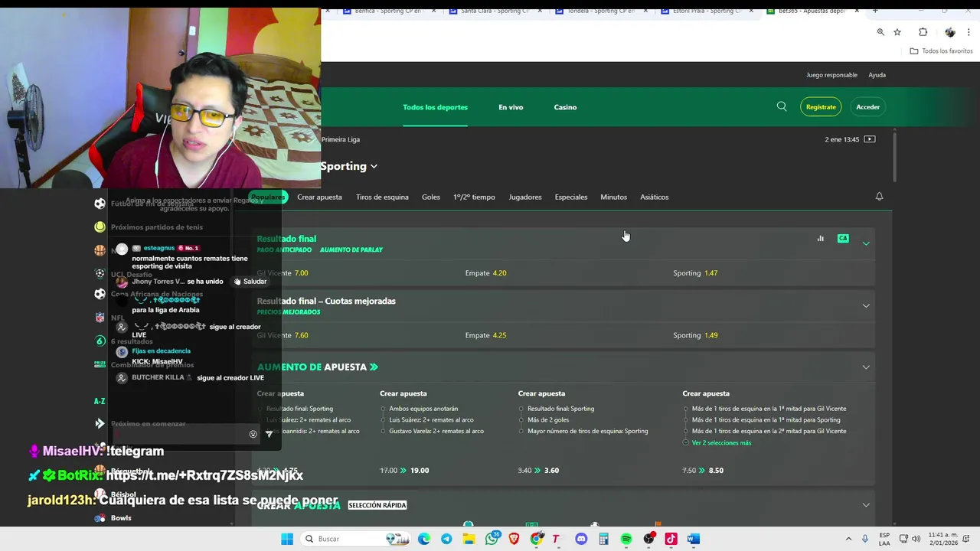Open 'Juego responsable' link

(x=831, y=75)
